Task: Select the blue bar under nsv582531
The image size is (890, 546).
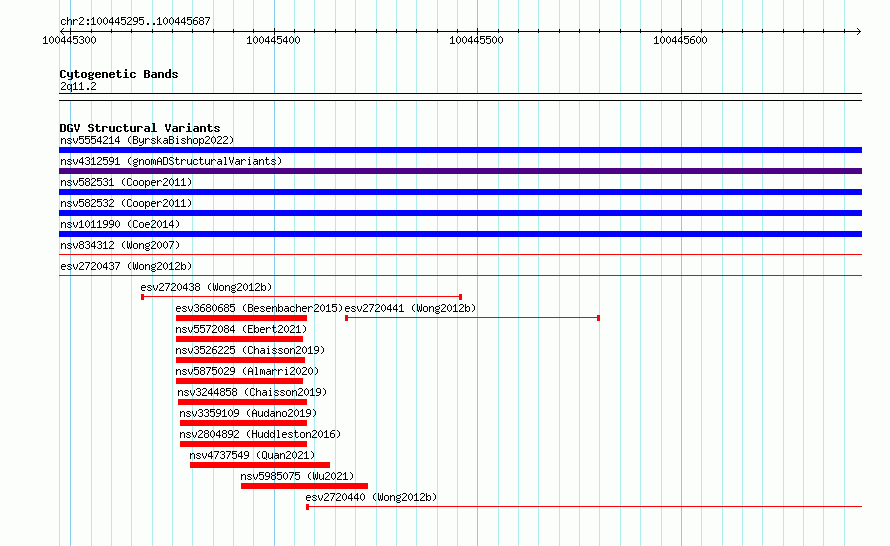Action: pyautogui.click(x=460, y=192)
